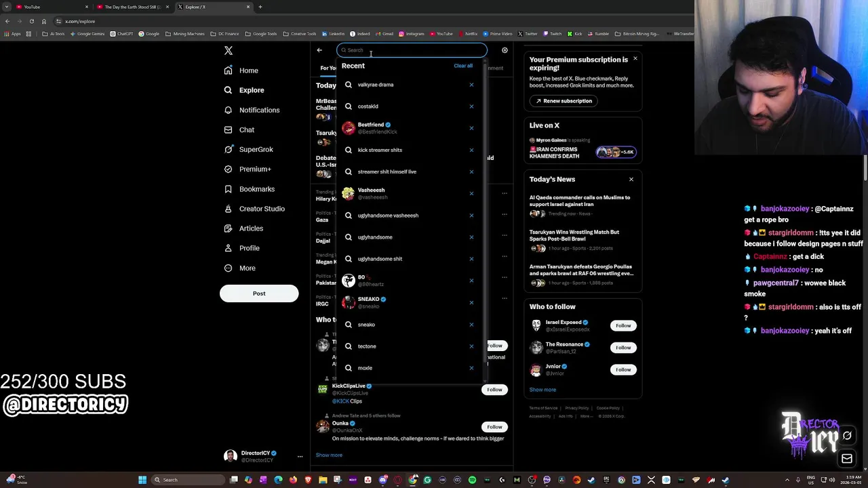Click the X logo in sidebar
The image size is (868, 488).
tap(229, 51)
